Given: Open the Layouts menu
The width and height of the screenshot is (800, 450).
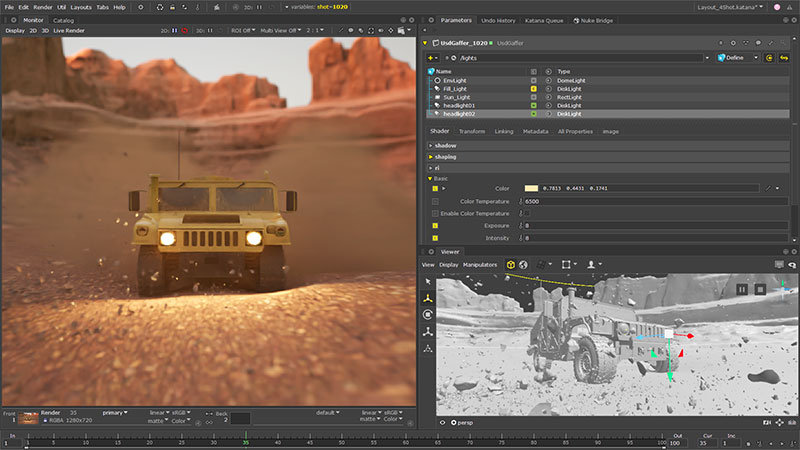Looking at the screenshot, I should click(81, 7).
